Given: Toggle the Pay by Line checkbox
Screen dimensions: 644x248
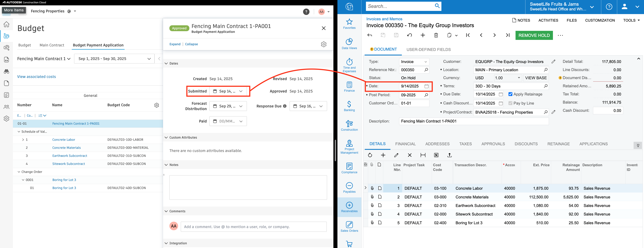Looking at the screenshot, I should click(x=510, y=103).
